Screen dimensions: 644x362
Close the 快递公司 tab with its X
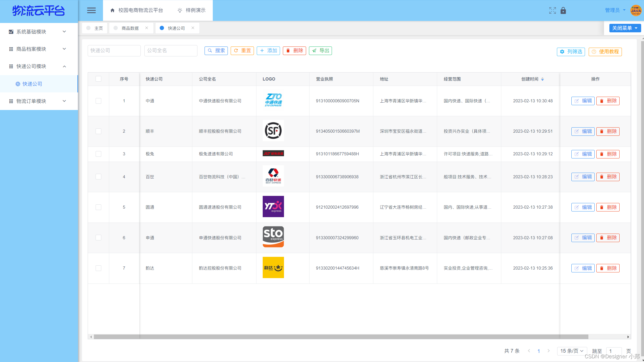point(193,28)
